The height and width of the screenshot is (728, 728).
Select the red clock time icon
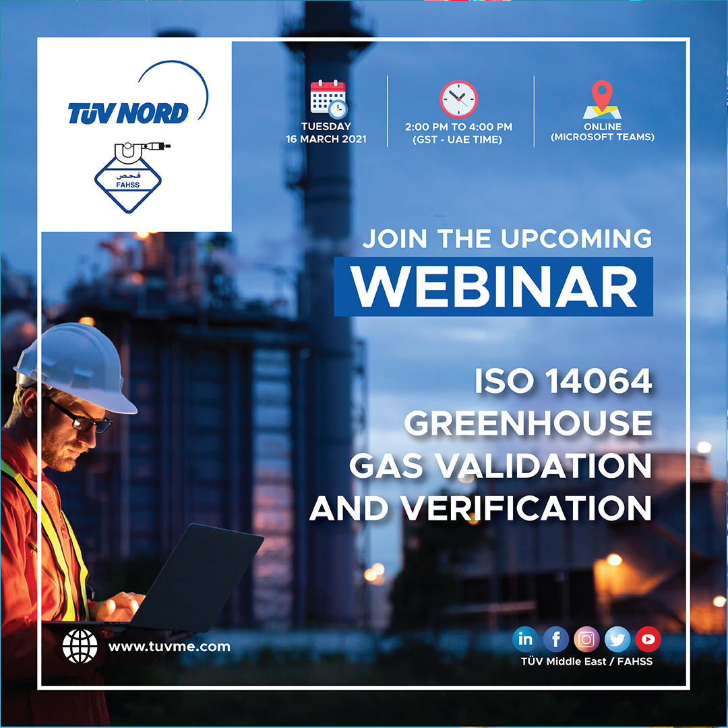pyautogui.click(x=459, y=99)
